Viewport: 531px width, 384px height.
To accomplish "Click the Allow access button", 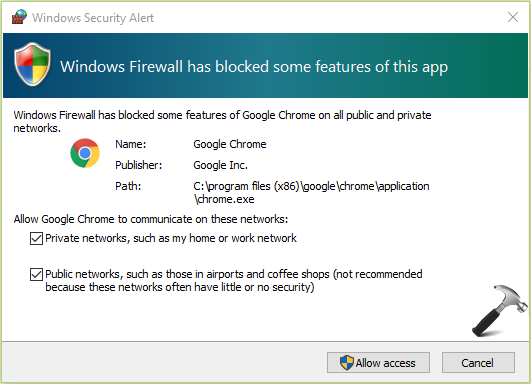I will tap(378, 362).
